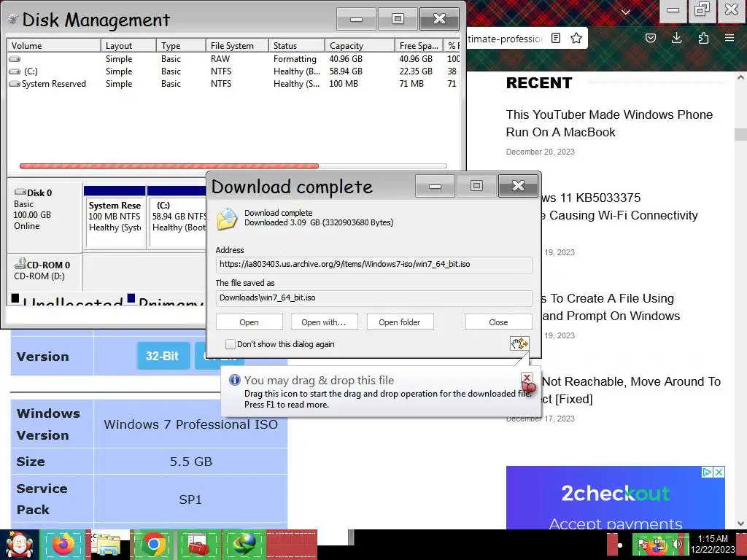Sort by Free Space column header

pos(419,46)
